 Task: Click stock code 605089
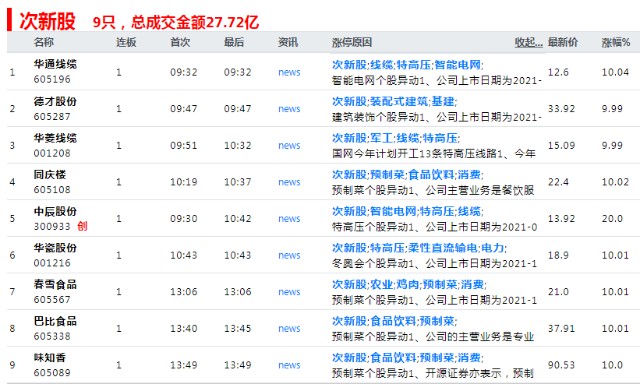[x=52, y=373]
